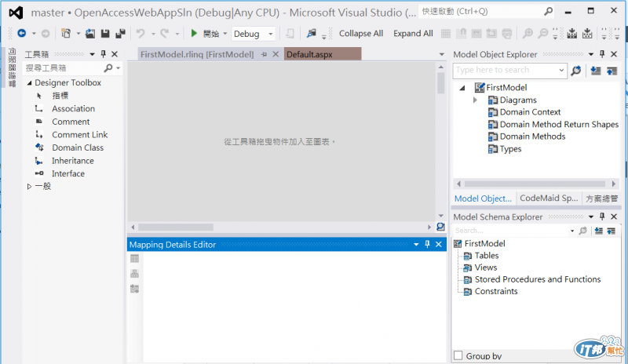Close the Mapping Details Editor panel
The height and width of the screenshot is (364, 628).
(439, 244)
